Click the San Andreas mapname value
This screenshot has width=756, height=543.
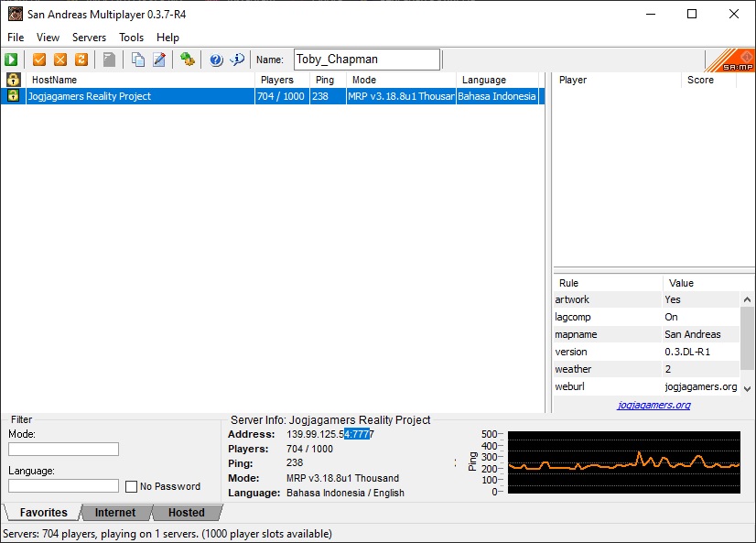[x=692, y=334]
